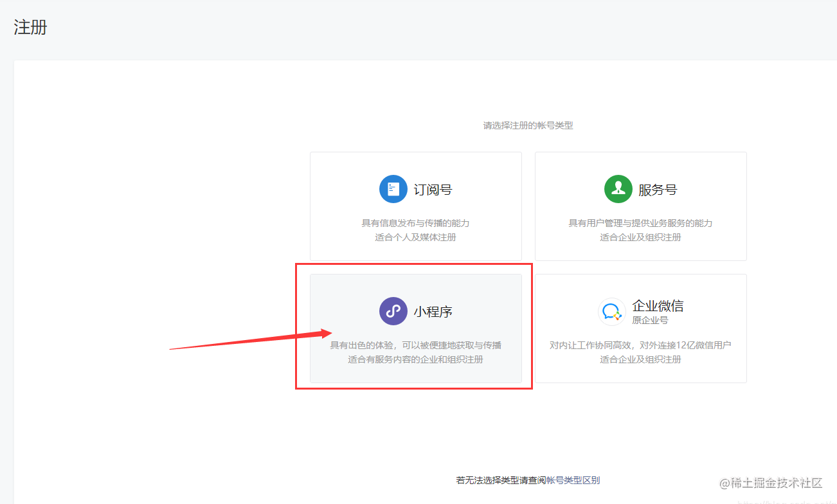Choose the 企业微信 title text
This screenshot has width=837, height=504.
point(658,305)
